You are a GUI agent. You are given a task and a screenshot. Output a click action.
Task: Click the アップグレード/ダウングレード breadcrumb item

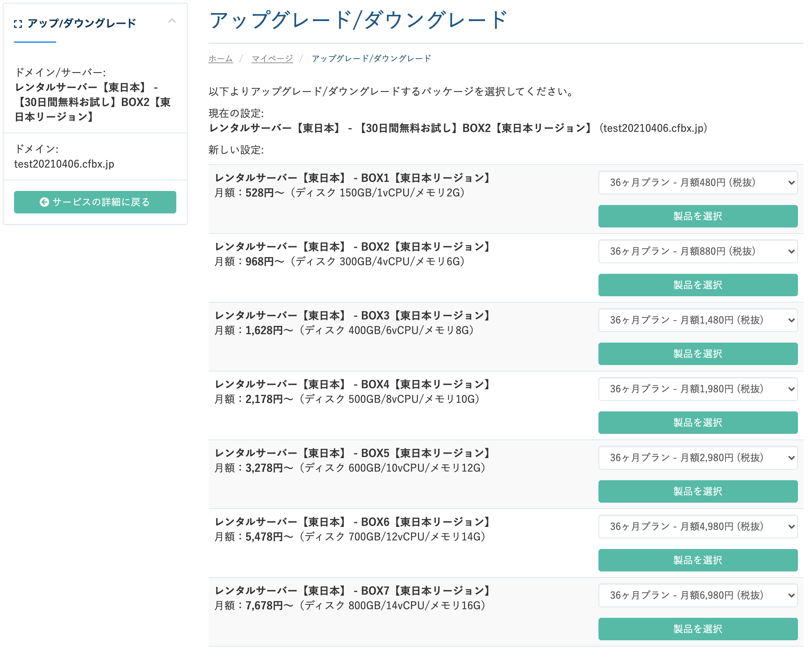click(371, 59)
